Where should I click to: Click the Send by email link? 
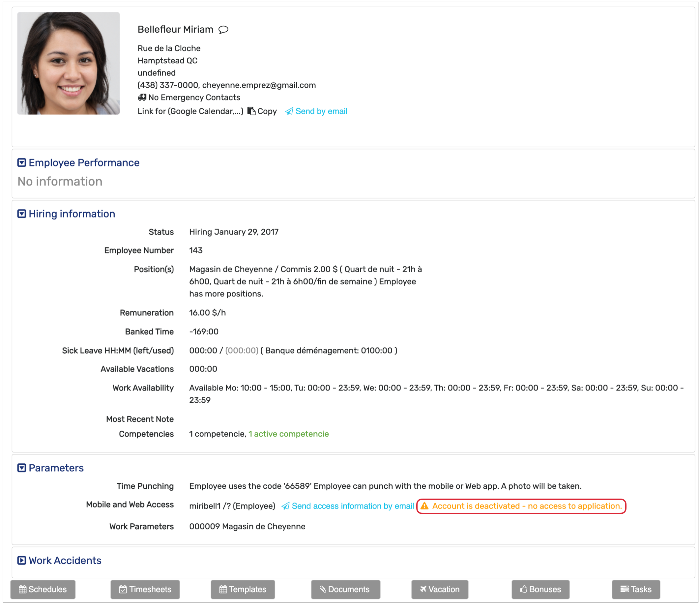point(321,111)
